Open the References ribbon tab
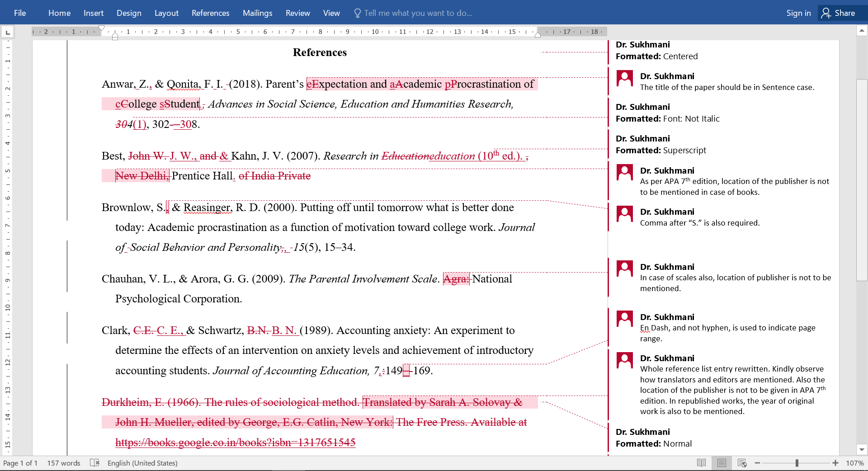The image size is (868, 471). pyautogui.click(x=210, y=13)
